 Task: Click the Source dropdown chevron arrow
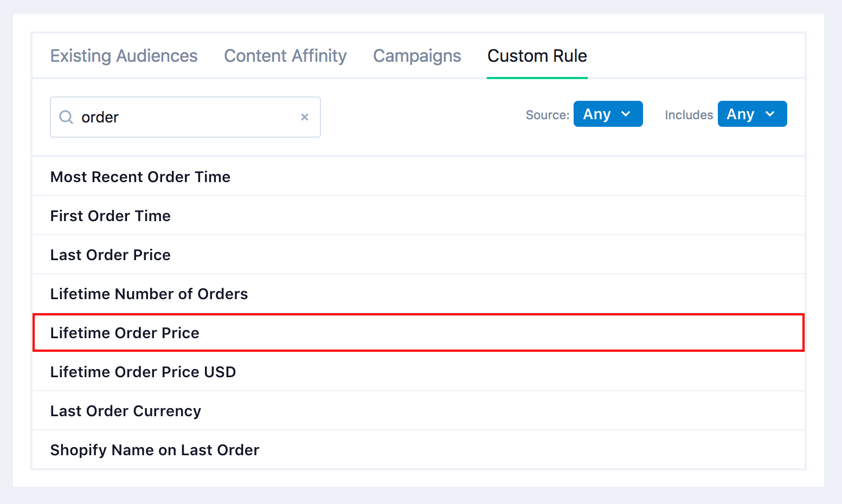point(626,114)
